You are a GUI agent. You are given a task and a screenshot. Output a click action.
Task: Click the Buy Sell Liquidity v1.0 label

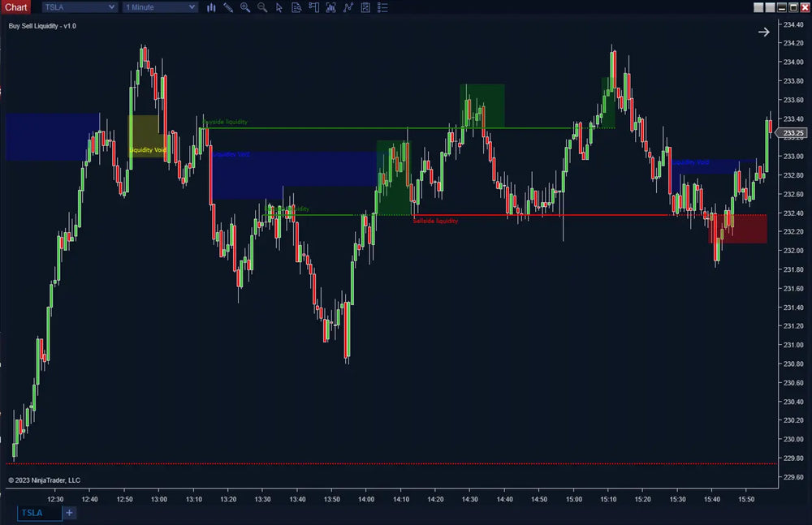pos(42,25)
